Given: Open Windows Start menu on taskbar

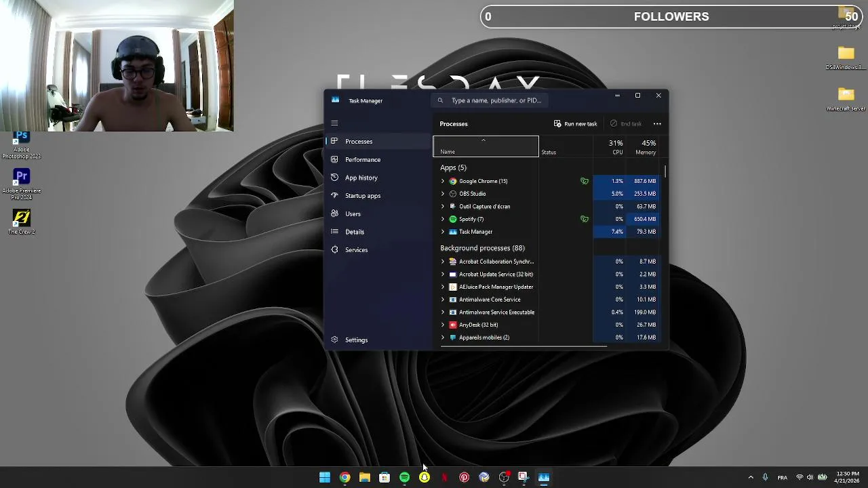Looking at the screenshot, I should point(325,478).
